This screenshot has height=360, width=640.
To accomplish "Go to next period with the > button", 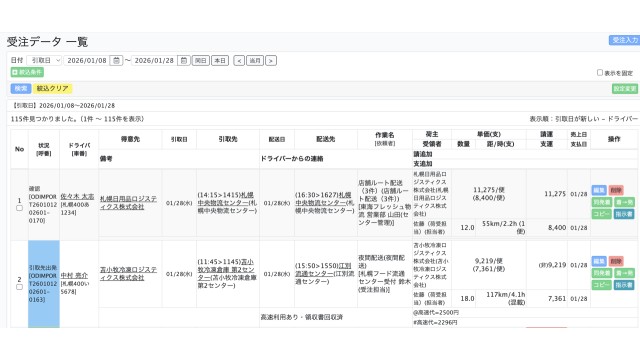I will click(x=271, y=60).
